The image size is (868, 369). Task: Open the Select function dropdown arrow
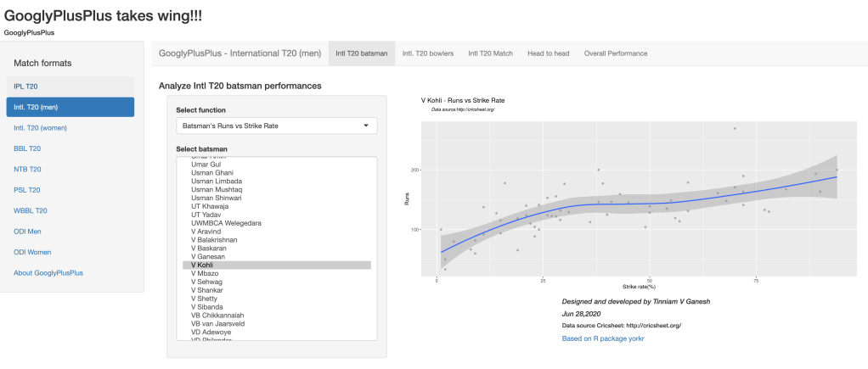pyautogui.click(x=366, y=126)
